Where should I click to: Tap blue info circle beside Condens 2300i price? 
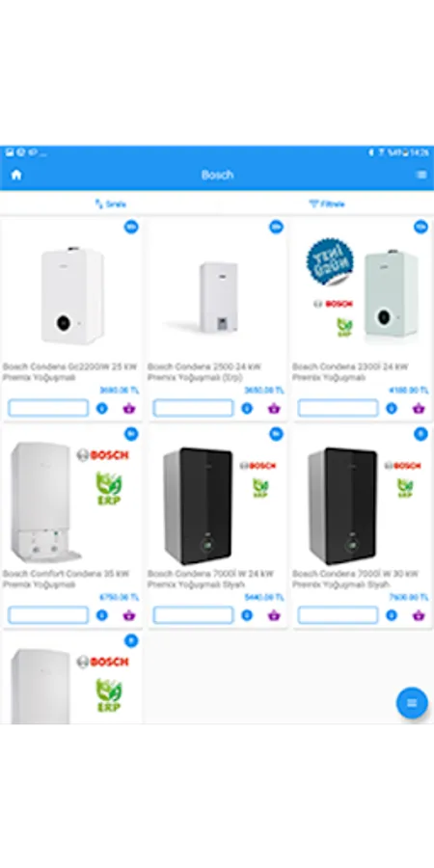392,409
